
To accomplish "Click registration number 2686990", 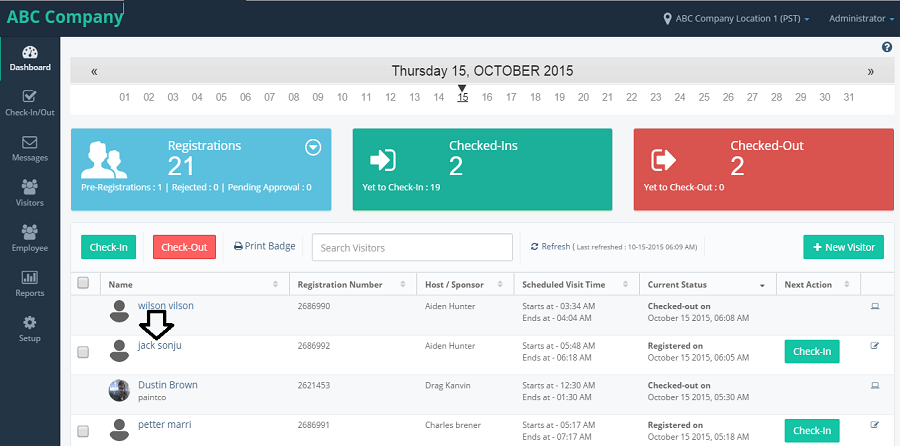I will pos(314,307).
